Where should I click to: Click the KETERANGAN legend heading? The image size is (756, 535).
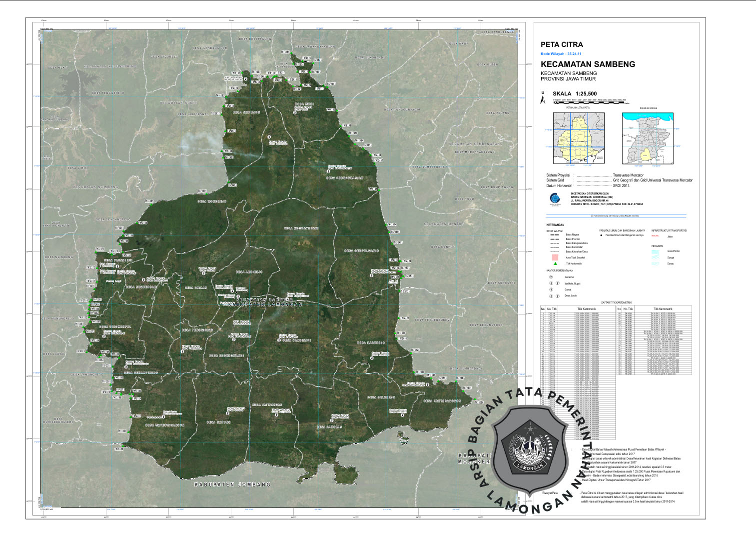click(555, 225)
